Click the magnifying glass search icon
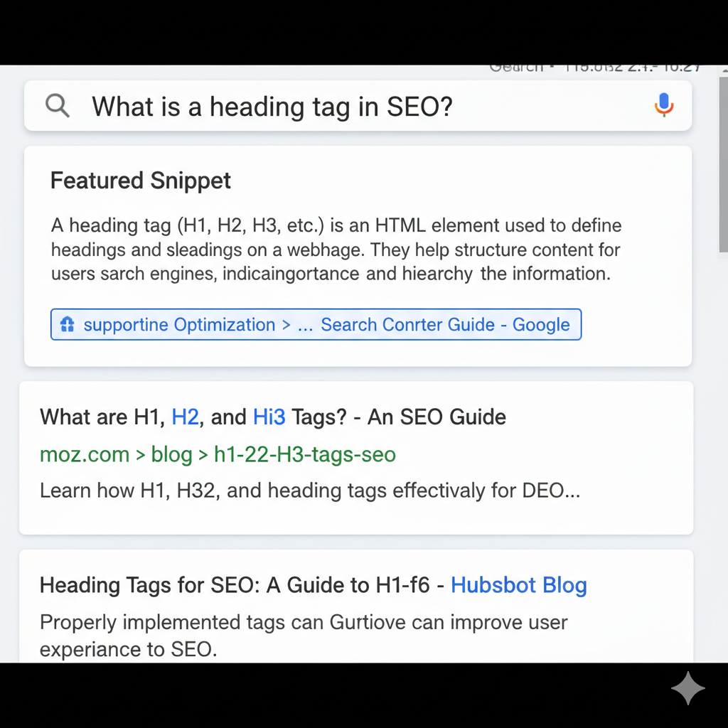 pos(58,107)
